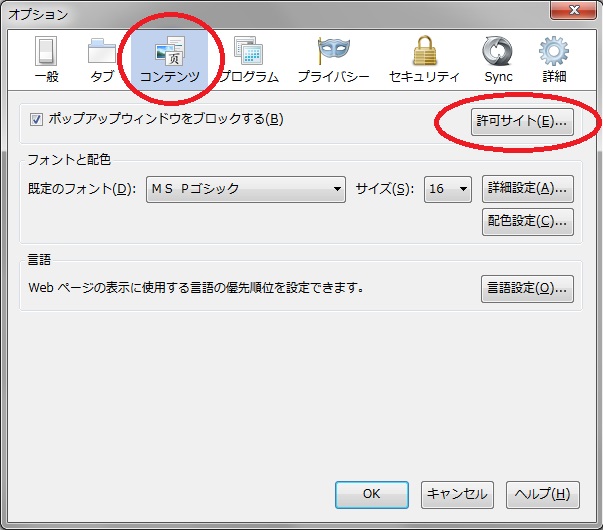This screenshot has height=530, width=603.
Task: Open help via ヘルプ button
Action: (x=542, y=494)
